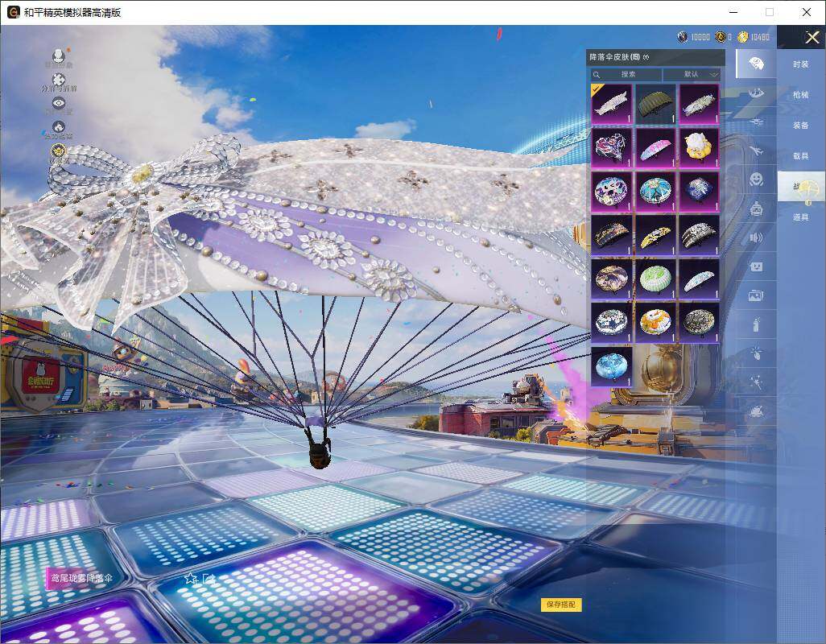Close the wardrobe with the X button
This screenshot has height=644, width=826.
click(812, 37)
